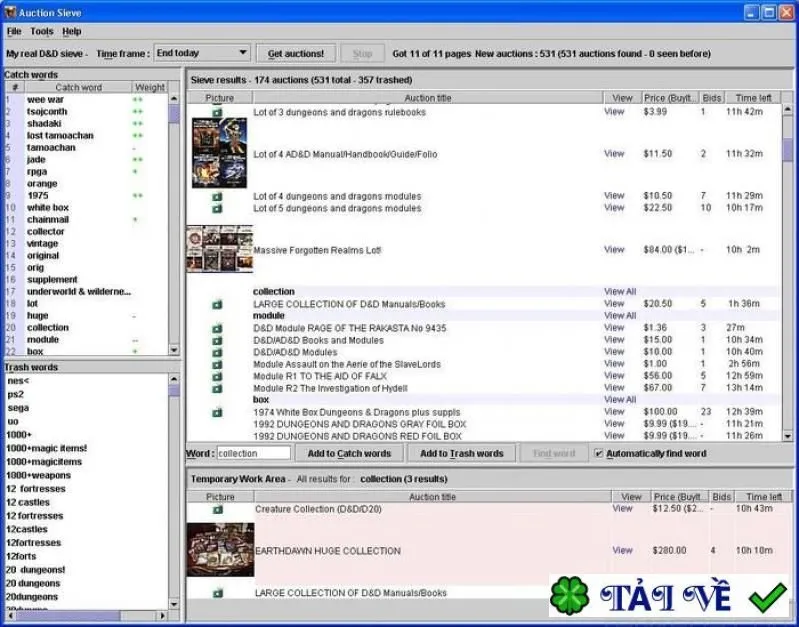Click scroll down arrow in Catch words list

(174, 350)
